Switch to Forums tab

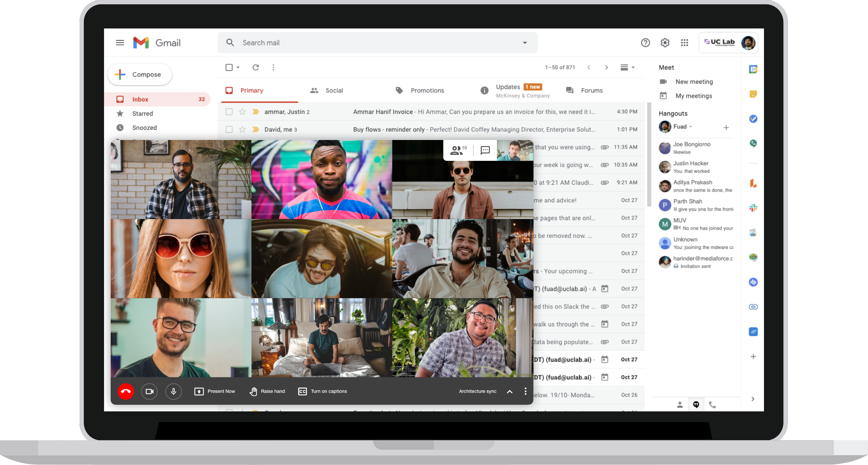tap(592, 91)
